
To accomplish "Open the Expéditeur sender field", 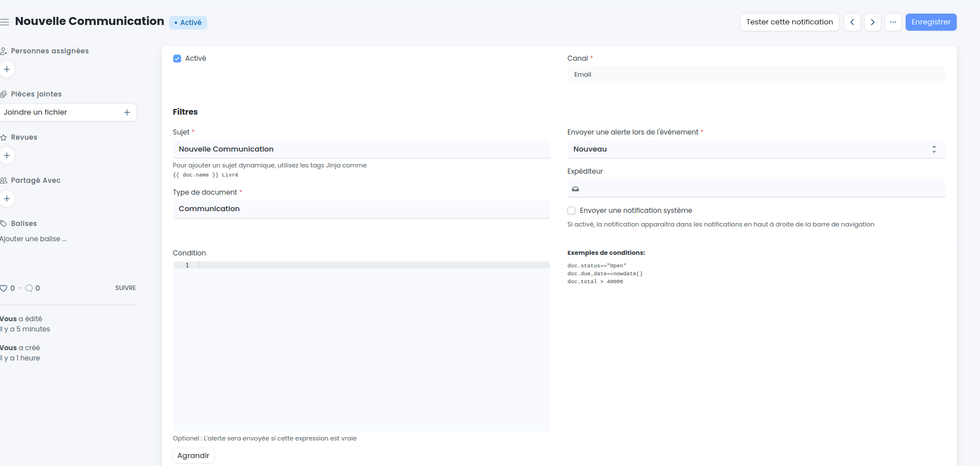I will pos(755,189).
